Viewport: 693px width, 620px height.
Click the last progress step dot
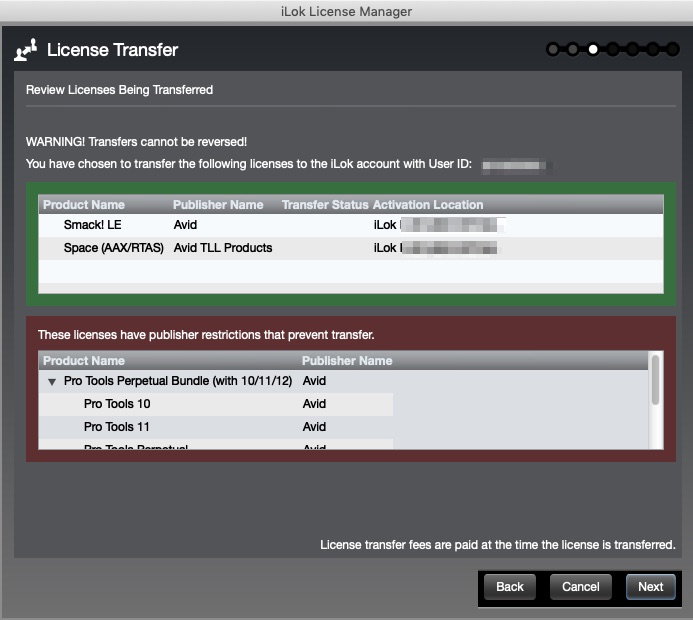point(673,49)
